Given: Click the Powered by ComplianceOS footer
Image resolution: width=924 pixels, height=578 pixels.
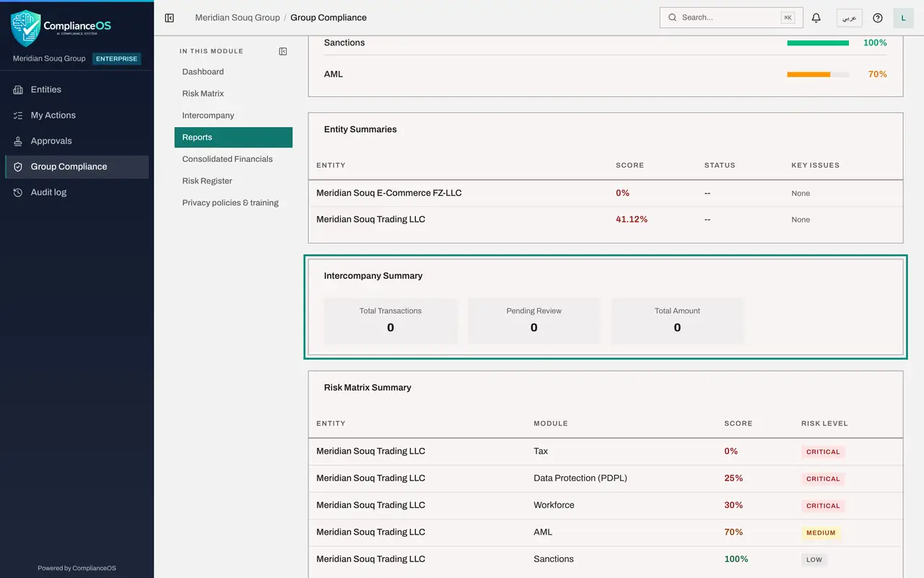Looking at the screenshot, I should 77,568.
